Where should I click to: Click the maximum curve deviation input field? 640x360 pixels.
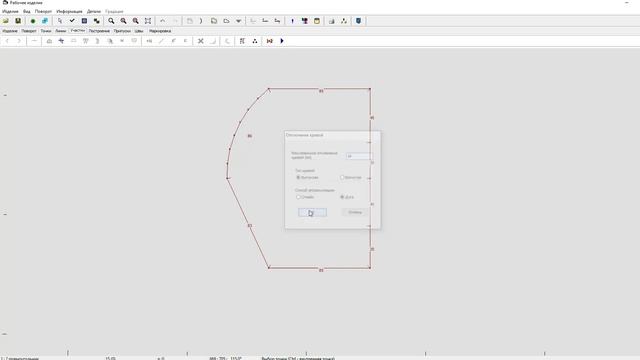point(359,156)
